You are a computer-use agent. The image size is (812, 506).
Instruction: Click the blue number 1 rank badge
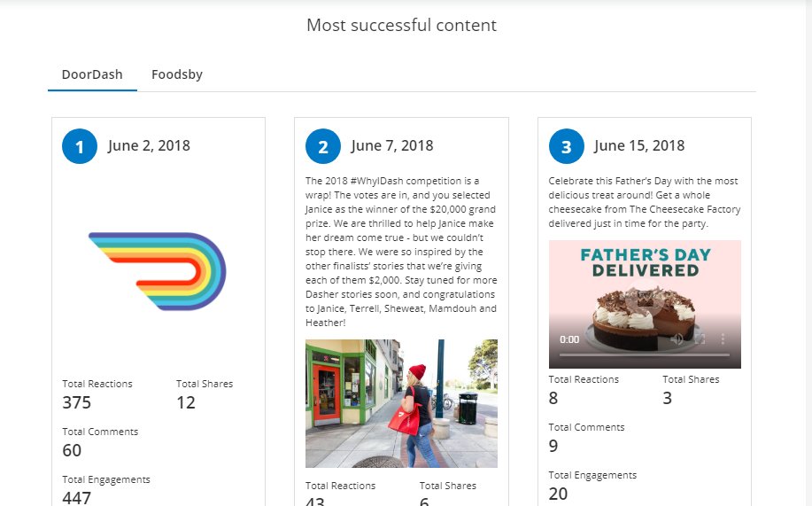click(80, 146)
